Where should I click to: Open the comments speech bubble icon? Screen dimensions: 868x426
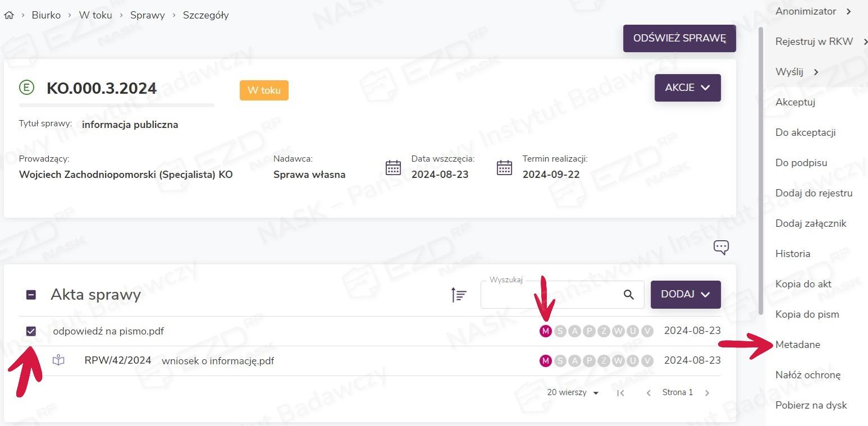[x=721, y=247]
